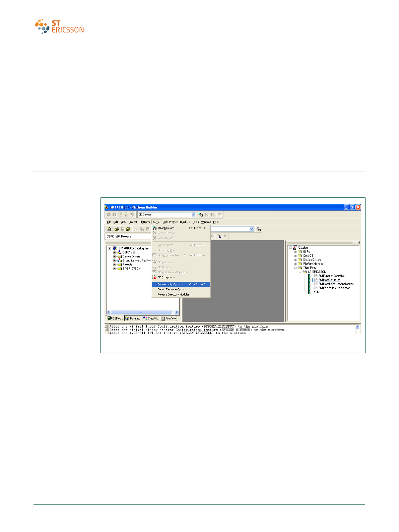Click Reset Device icon in top toolbar

coord(212,215)
